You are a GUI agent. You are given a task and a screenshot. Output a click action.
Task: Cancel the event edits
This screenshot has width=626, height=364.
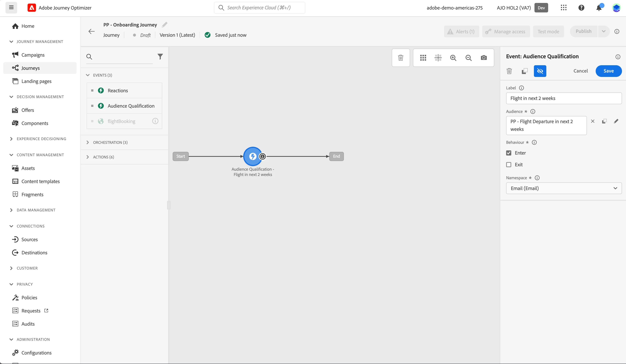(581, 71)
